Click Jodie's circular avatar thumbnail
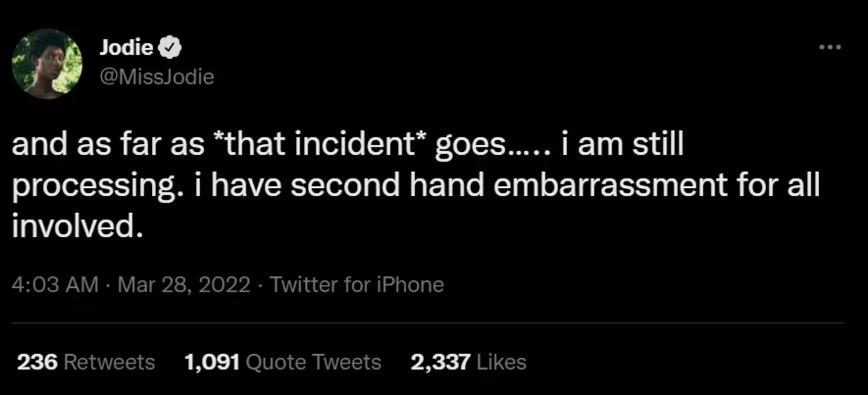The image size is (868, 395). (47, 63)
